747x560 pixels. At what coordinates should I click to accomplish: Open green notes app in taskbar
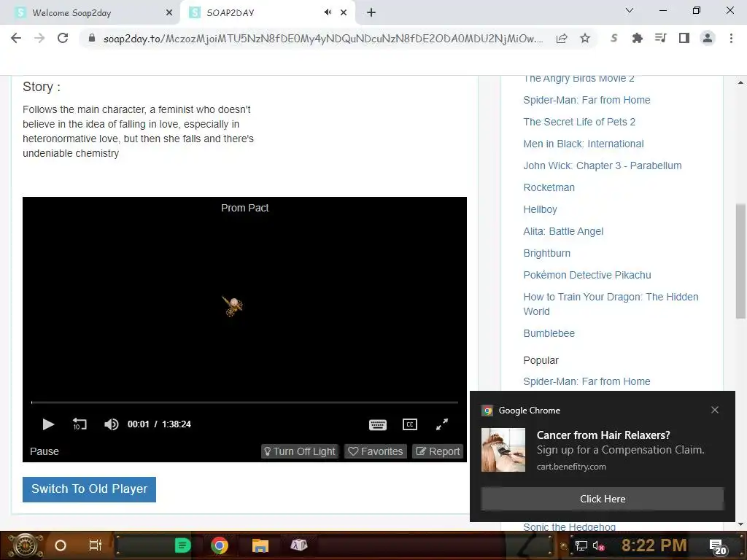tap(183, 545)
